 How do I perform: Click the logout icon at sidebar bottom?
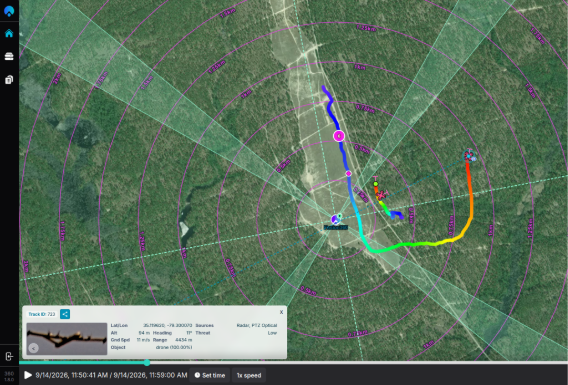(x=9, y=356)
